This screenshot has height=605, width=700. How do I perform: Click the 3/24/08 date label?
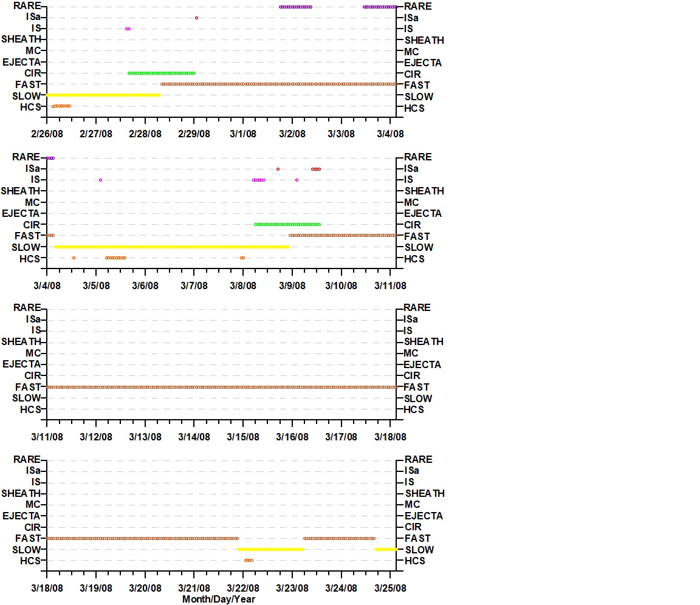341,588
